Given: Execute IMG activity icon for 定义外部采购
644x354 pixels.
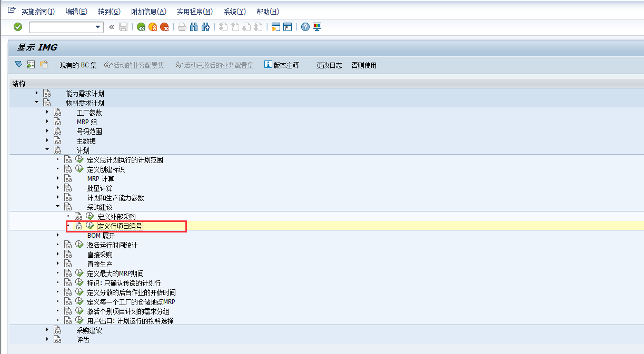Looking at the screenshot, I should (90, 216).
